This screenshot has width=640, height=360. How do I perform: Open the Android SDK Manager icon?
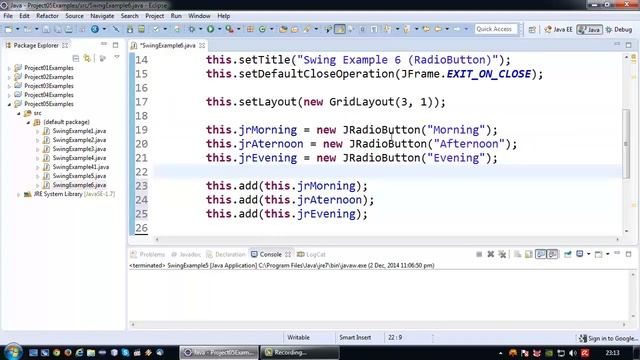(130, 29)
